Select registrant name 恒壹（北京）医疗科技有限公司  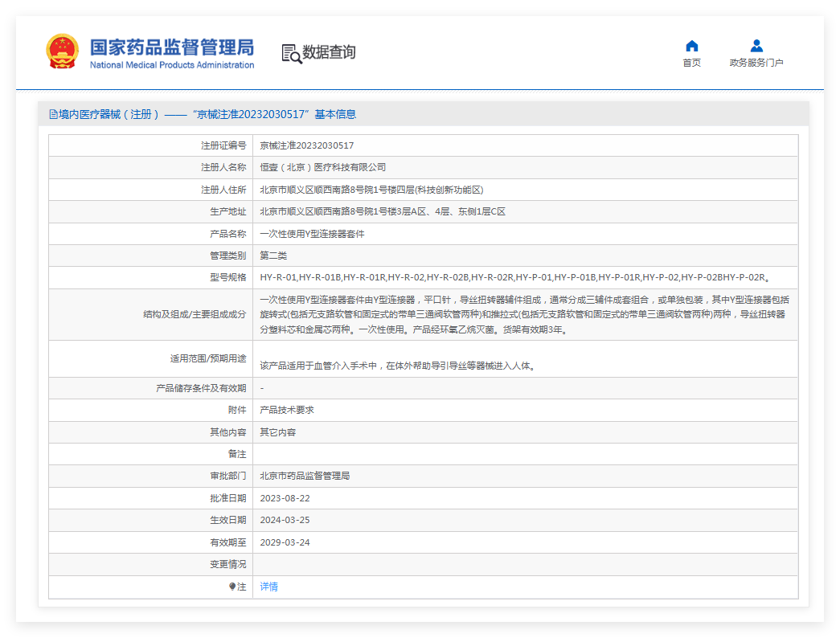point(323,167)
